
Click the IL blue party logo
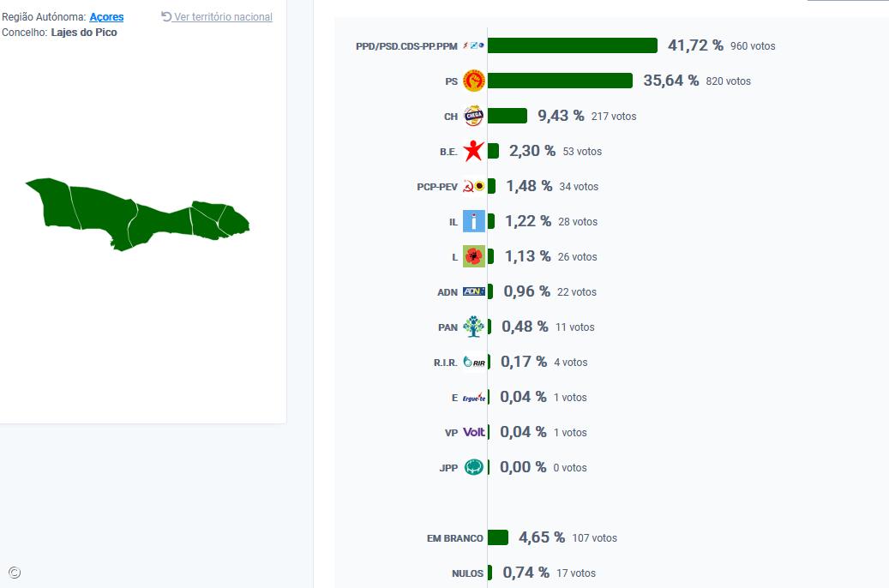point(473,221)
